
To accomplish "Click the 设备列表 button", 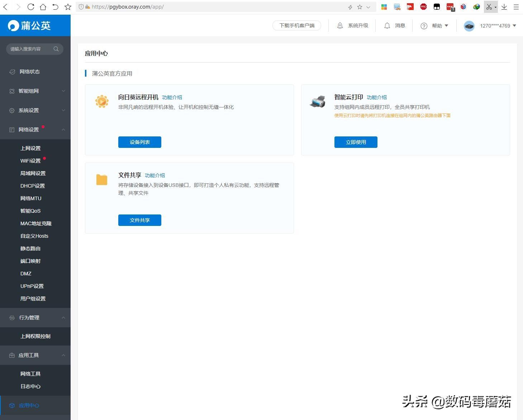I will point(139,142).
